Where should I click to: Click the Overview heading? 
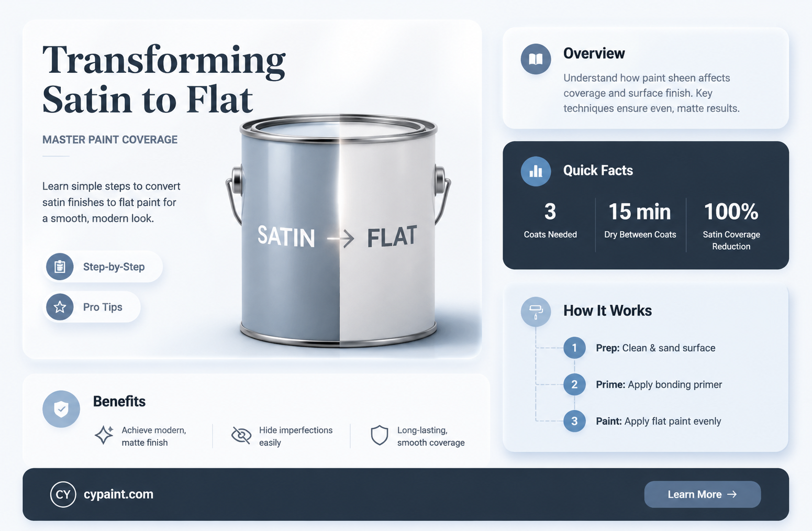pyautogui.click(x=594, y=53)
